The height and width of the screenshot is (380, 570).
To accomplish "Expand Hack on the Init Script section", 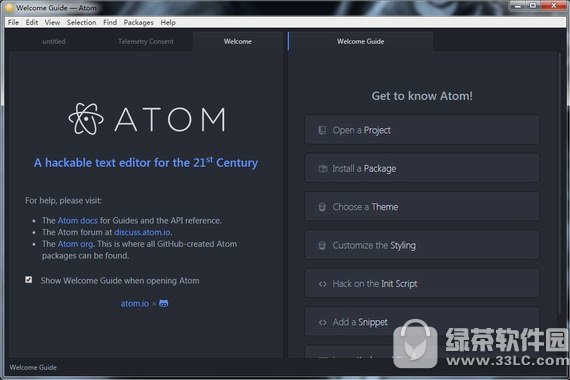I will [422, 284].
